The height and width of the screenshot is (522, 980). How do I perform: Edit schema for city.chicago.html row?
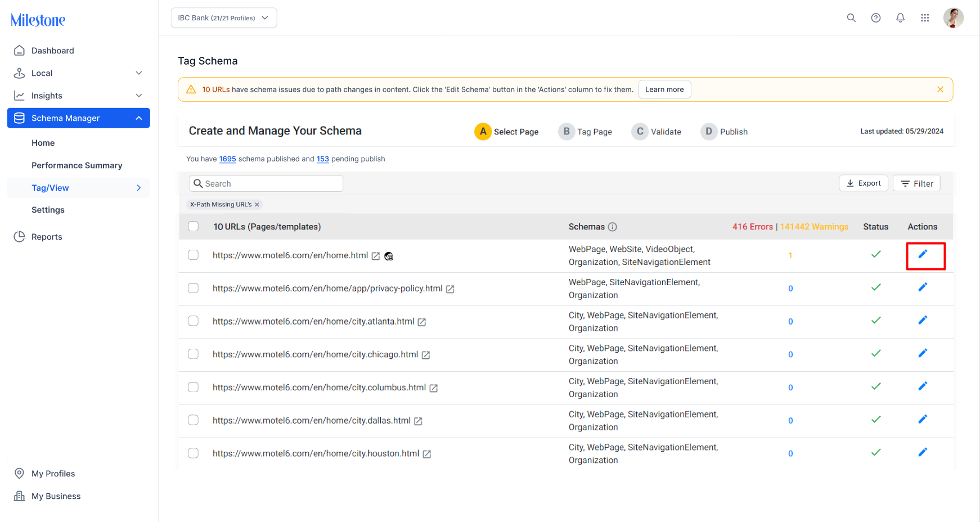[923, 353]
